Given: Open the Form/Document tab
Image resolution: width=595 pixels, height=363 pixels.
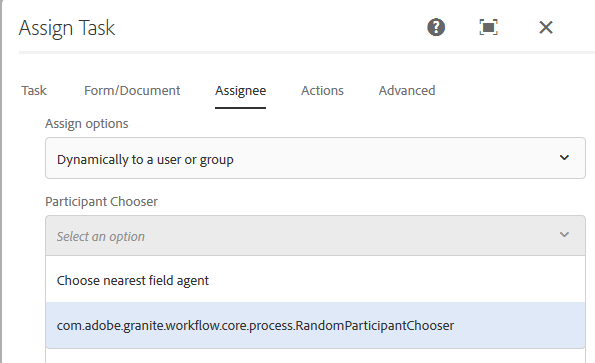Looking at the screenshot, I should 132,91.
